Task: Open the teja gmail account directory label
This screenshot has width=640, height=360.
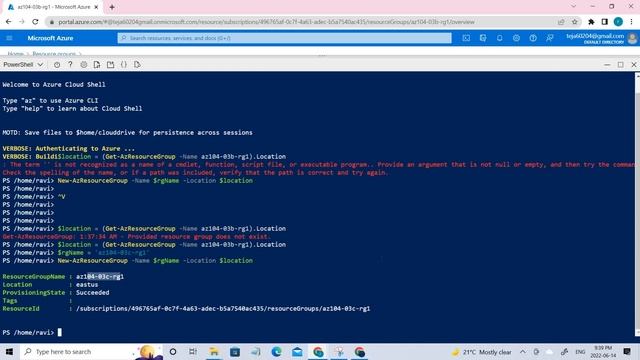Action: pyautogui.click(x=595, y=38)
